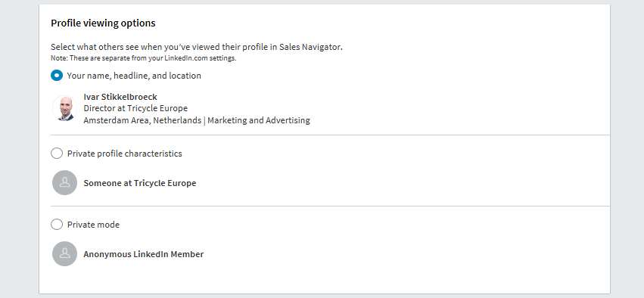Click the 'Private profile characteristics' label text

[125, 154]
